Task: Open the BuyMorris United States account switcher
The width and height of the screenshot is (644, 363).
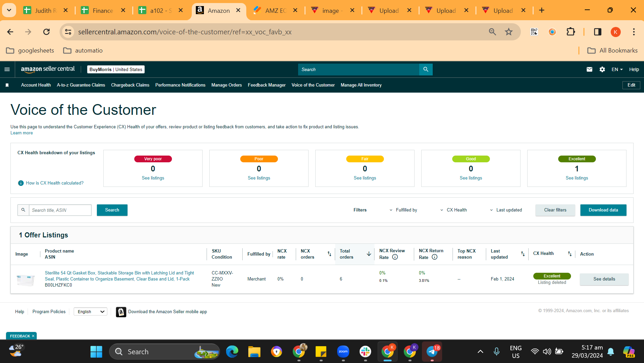Action: (116, 69)
